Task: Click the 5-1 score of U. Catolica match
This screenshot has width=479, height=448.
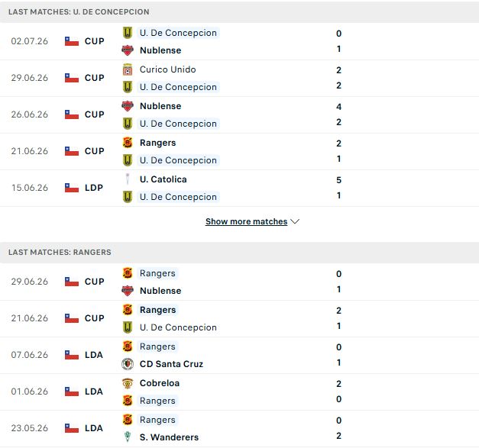Action: 338,188
